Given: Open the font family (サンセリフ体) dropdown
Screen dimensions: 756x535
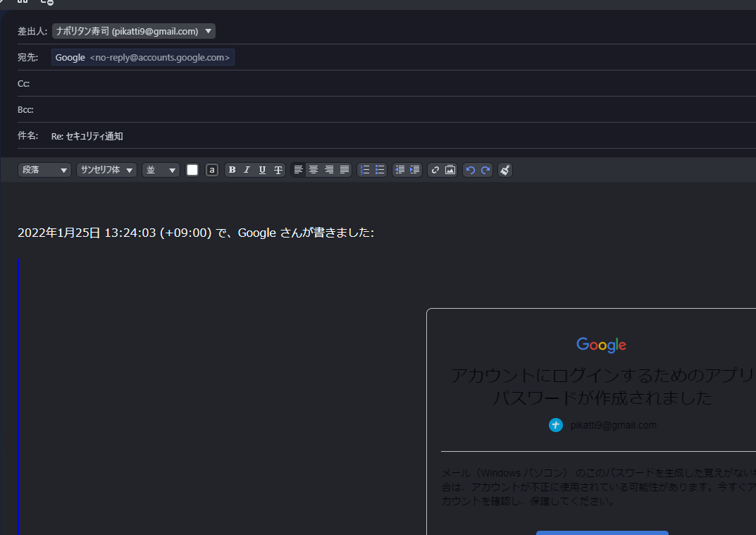Looking at the screenshot, I should 106,170.
